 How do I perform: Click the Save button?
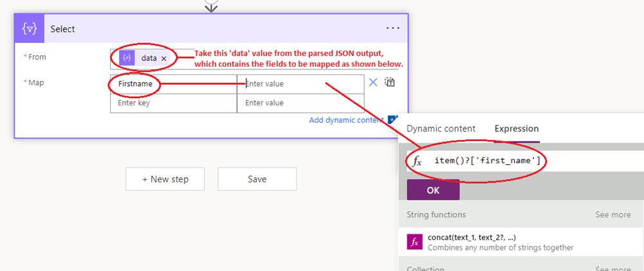(x=257, y=179)
